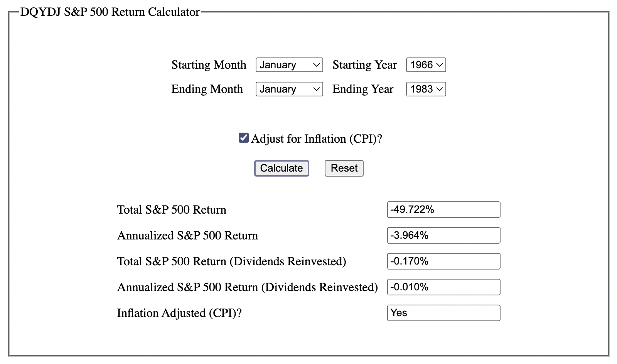Click the 'Total S&P 500 Return' label

[172, 210]
